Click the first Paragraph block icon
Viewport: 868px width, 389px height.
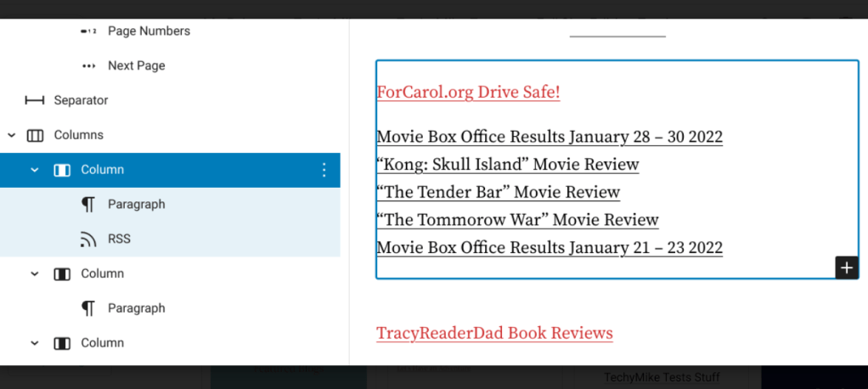click(88, 205)
